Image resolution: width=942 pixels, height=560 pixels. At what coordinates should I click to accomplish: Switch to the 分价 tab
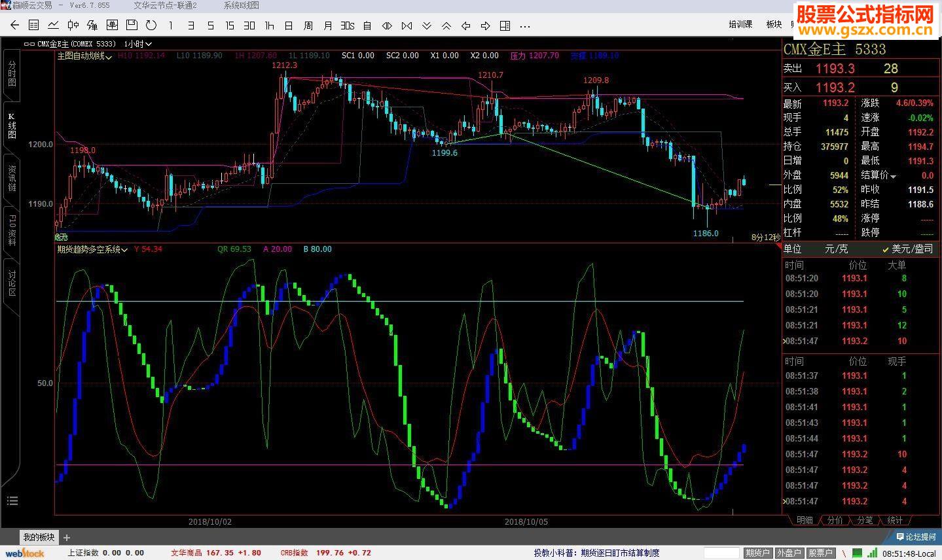(835, 520)
